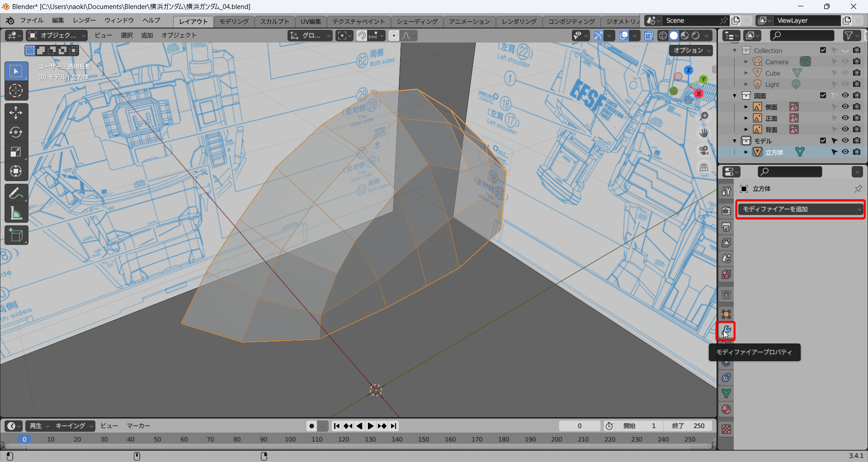Hide the 側面 image in outliner

845,107
